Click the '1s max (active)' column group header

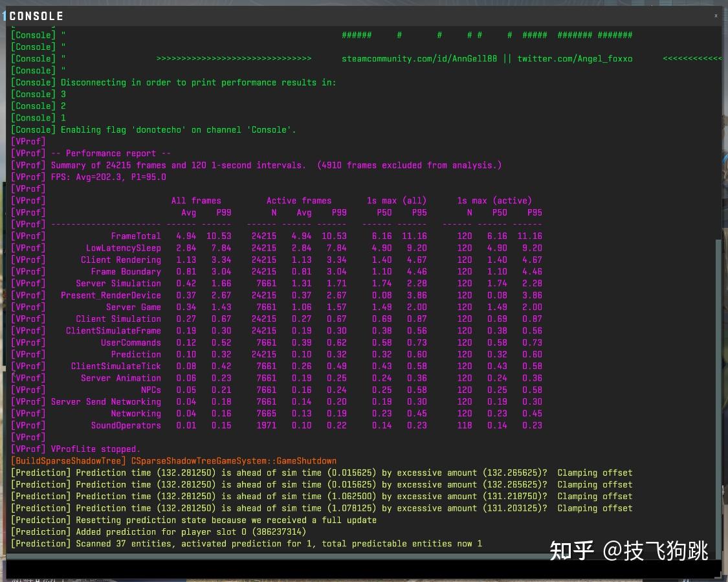tap(494, 201)
